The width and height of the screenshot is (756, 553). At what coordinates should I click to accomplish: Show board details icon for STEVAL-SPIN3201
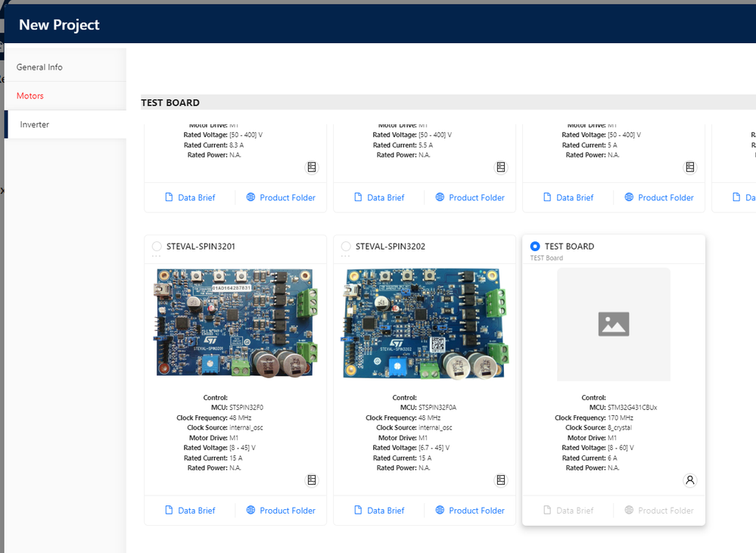tap(312, 480)
